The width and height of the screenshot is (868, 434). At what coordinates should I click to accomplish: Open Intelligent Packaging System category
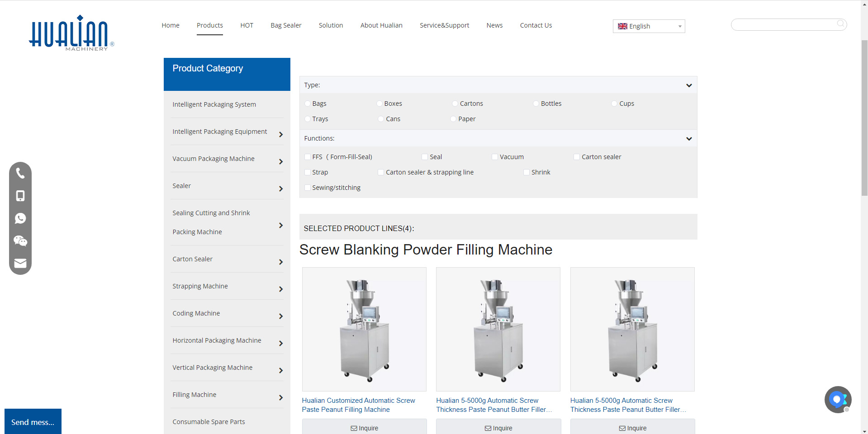[214, 104]
